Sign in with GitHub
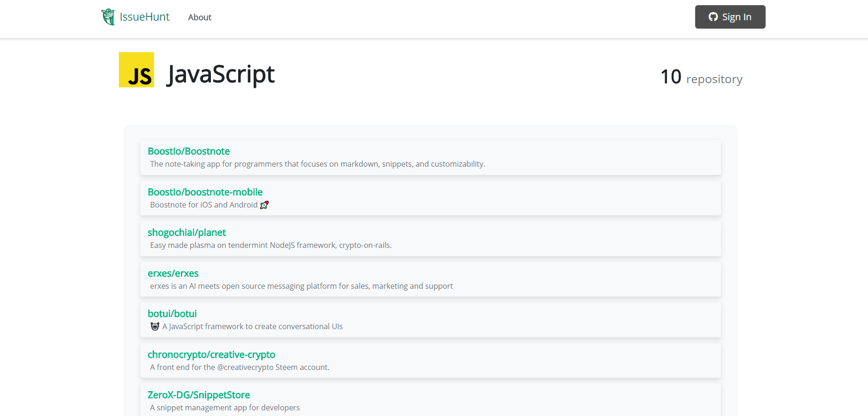 point(730,17)
